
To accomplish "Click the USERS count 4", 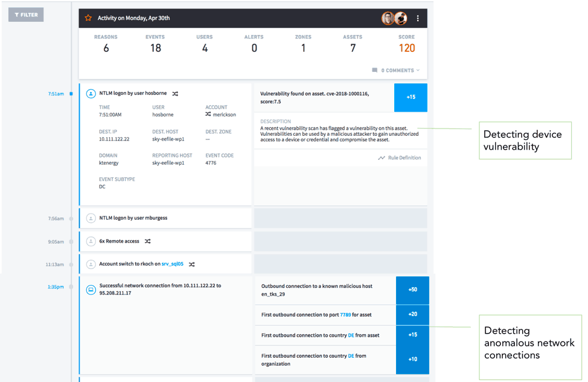I will 205,48.
